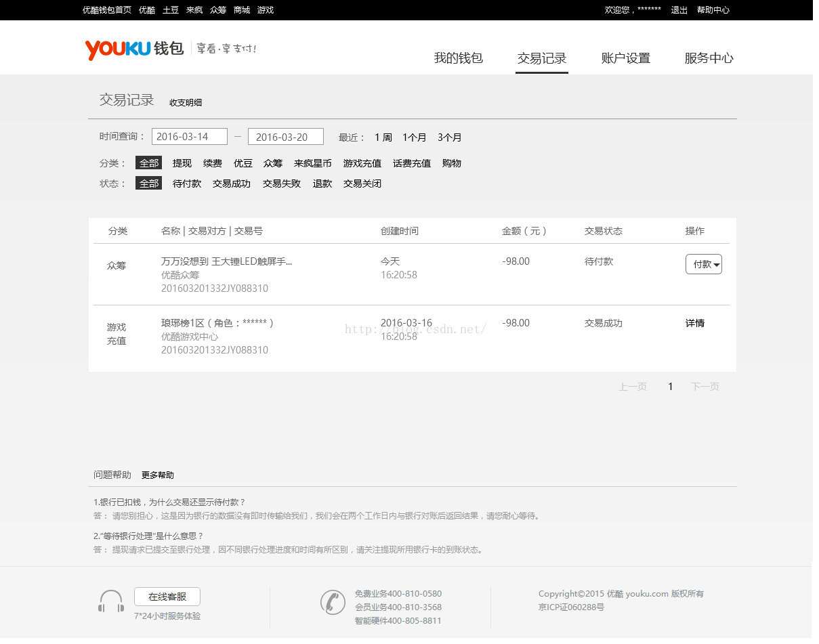Click the 优酷游戏中心 counterparty text
The image size is (819, 644).
pyautogui.click(x=190, y=337)
